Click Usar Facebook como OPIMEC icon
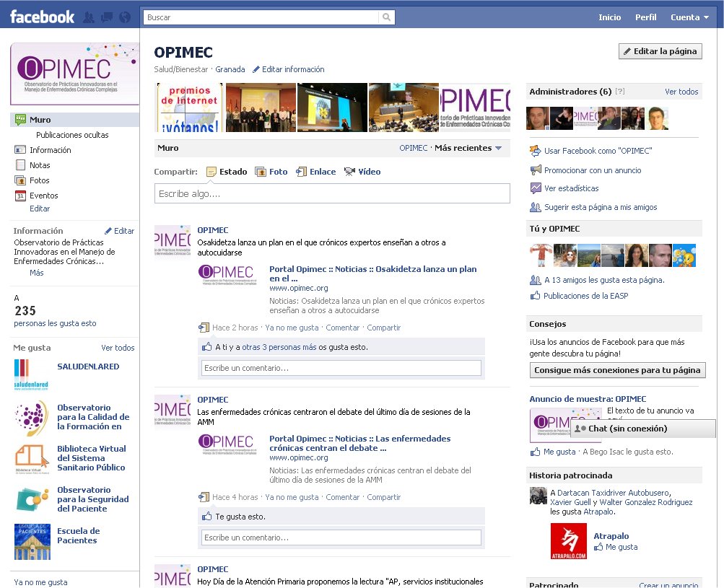The height and width of the screenshot is (588, 724). pos(535,151)
